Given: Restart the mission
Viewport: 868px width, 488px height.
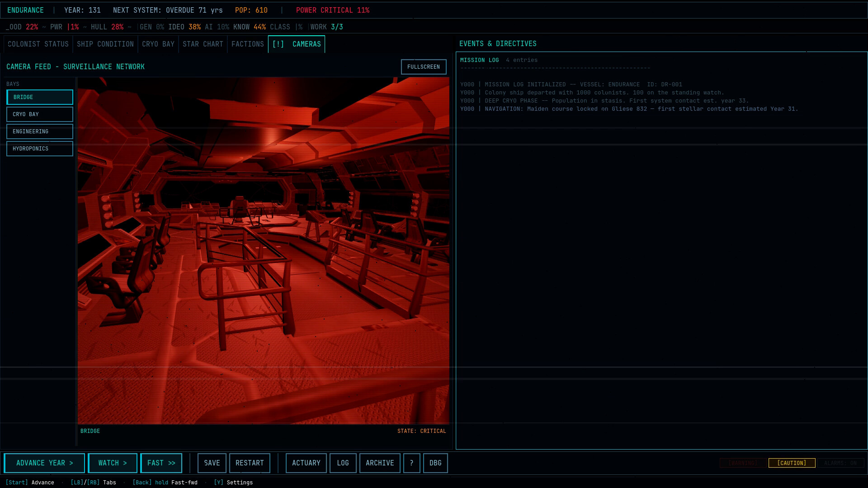Looking at the screenshot, I should tap(250, 463).
